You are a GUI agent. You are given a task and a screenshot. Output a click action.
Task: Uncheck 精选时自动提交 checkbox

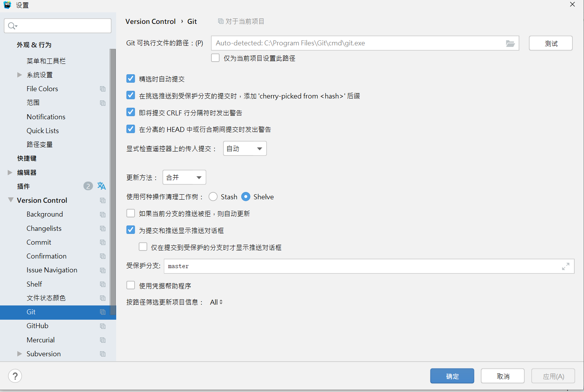click(131, 78)
